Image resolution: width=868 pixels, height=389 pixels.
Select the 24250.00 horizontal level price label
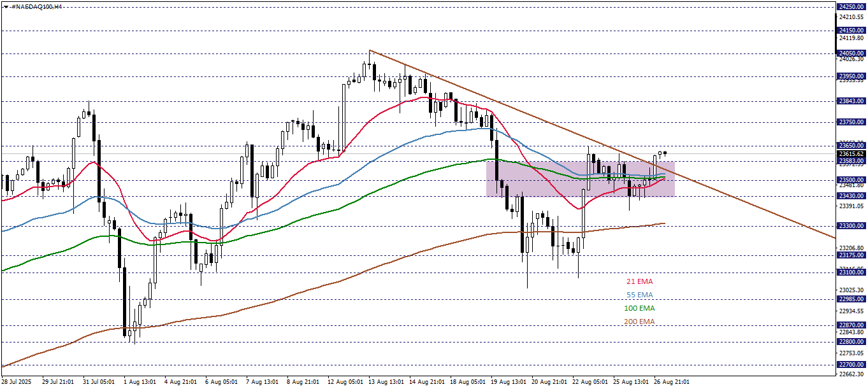(851, 7)
